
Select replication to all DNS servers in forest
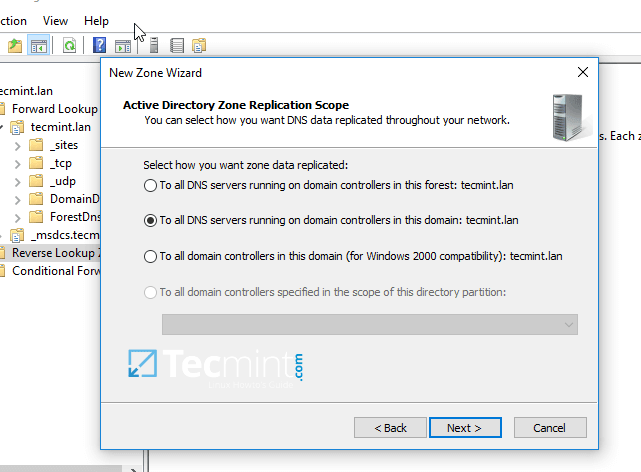point(151,185)
